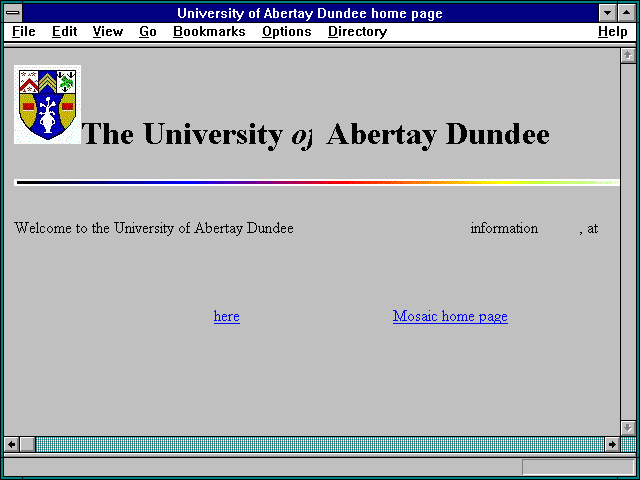640x480 pixels.
Task: Follow the 'here' hyperlink
Action: click(227, 316)
